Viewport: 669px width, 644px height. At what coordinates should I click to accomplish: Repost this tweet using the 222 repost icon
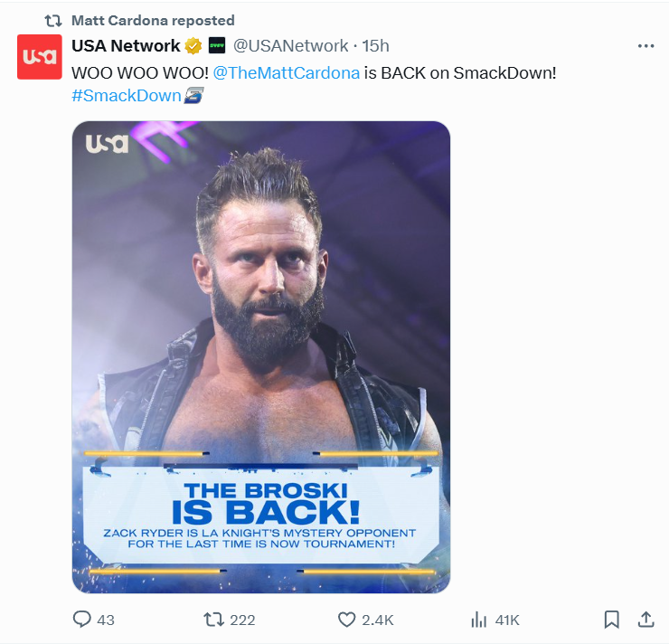(213, 620)
